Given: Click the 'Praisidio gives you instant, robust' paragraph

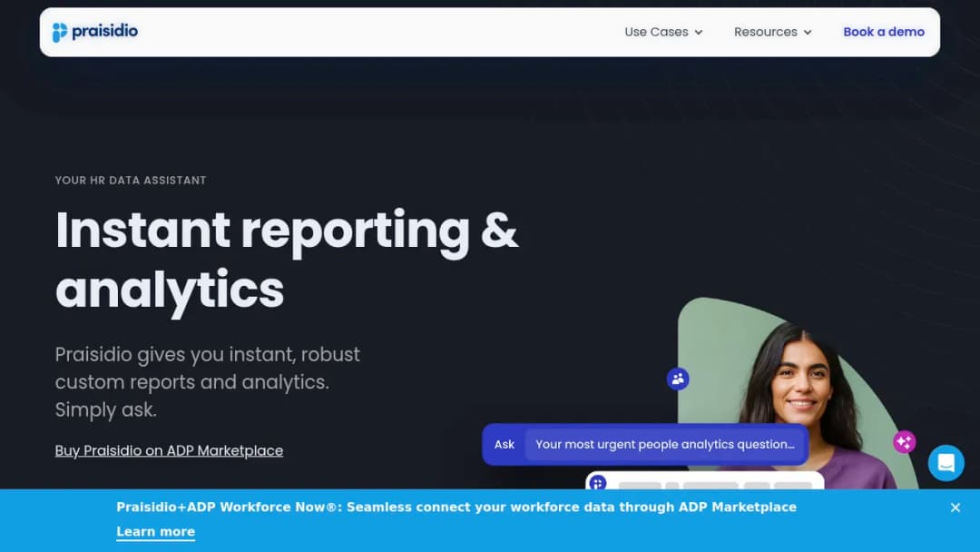Looking at the screenshot, I should coord(208,382).
